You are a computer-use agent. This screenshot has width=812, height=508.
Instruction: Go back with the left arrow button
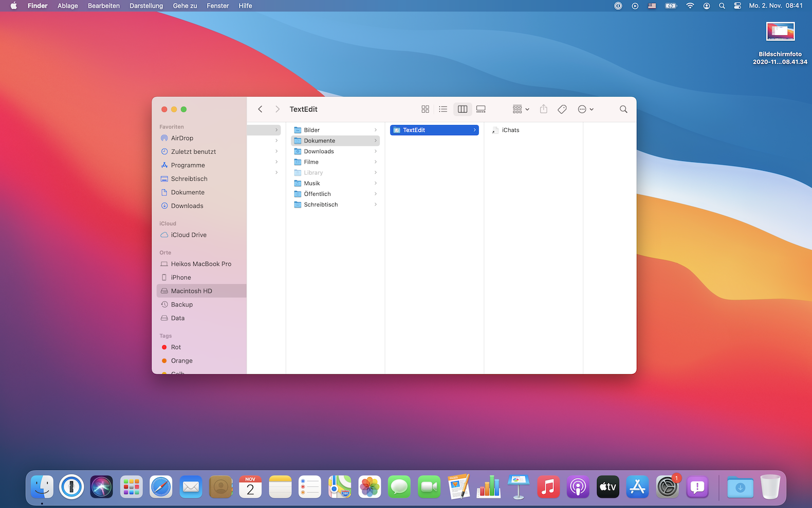(260, 109)
